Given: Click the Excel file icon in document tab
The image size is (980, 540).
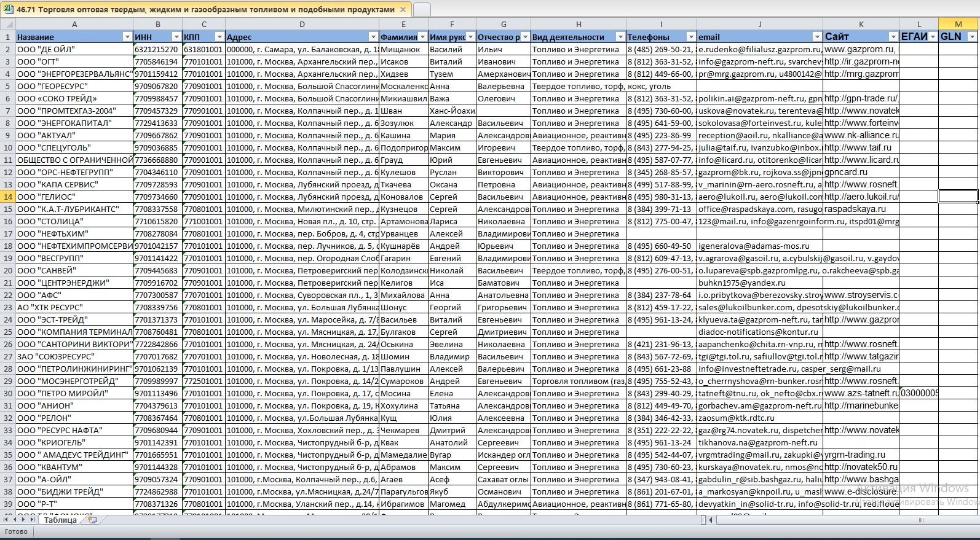Looking at the screenshot, I should [7, 9].
